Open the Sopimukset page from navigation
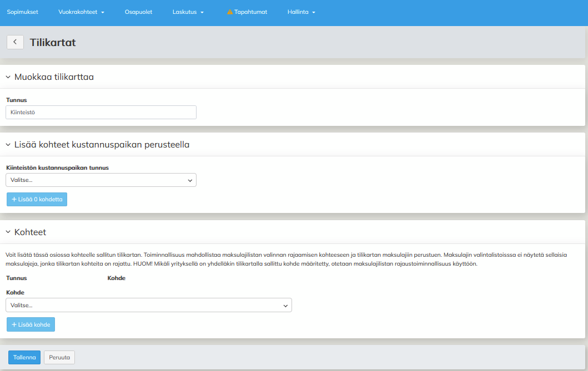 point(22,12)
